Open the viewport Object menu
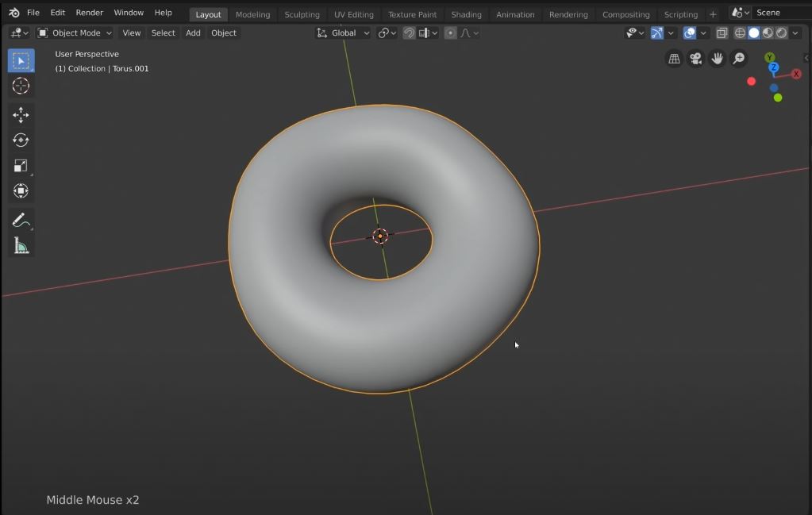The image size is (812, 515). (x=224, y=33)
